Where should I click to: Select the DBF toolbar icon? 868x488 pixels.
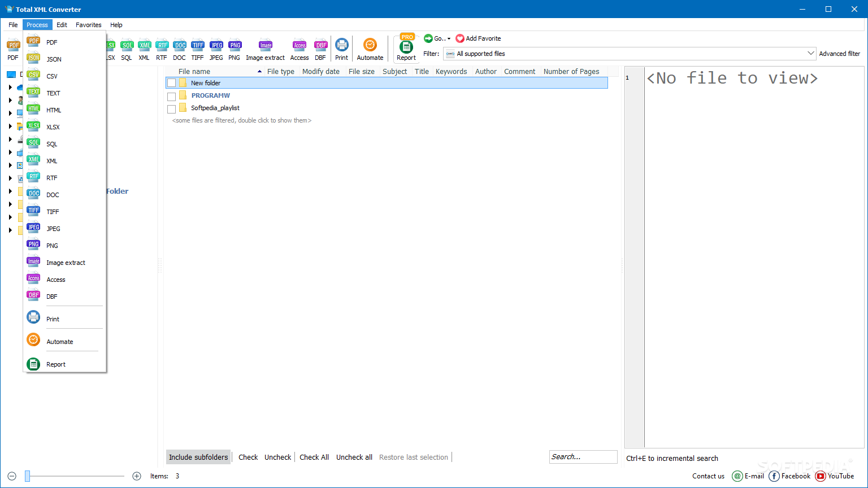coord(320,46)
